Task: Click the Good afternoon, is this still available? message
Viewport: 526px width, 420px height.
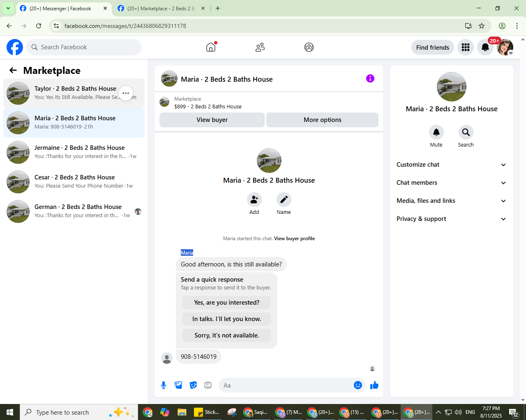Action: click(231, 264)
